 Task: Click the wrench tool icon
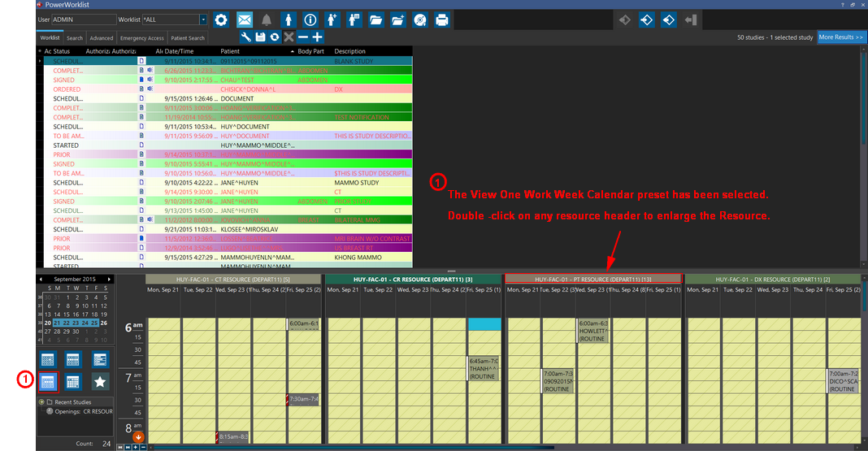[x=245, y=37]
